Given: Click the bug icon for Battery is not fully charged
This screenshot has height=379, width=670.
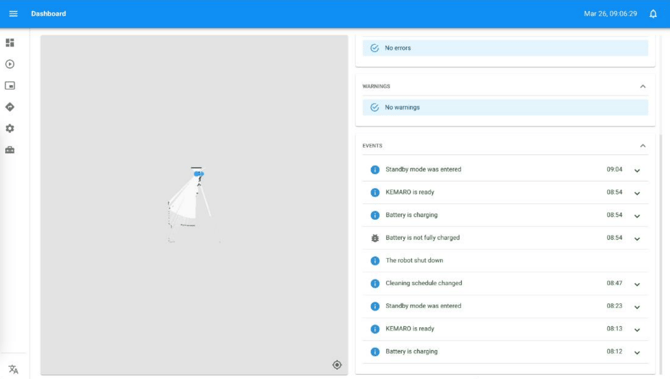Looking at the screenshot, I should [x=375, y=238].
